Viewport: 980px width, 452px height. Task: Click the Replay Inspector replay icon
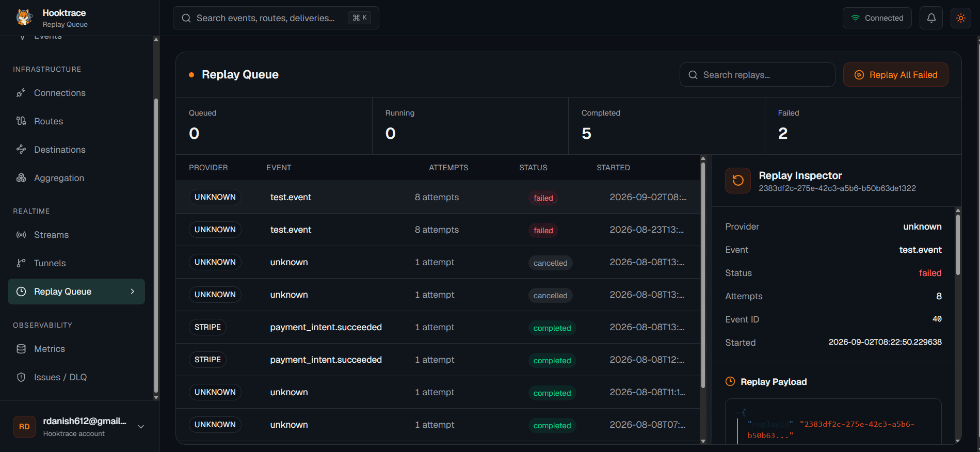click(738, 181)
